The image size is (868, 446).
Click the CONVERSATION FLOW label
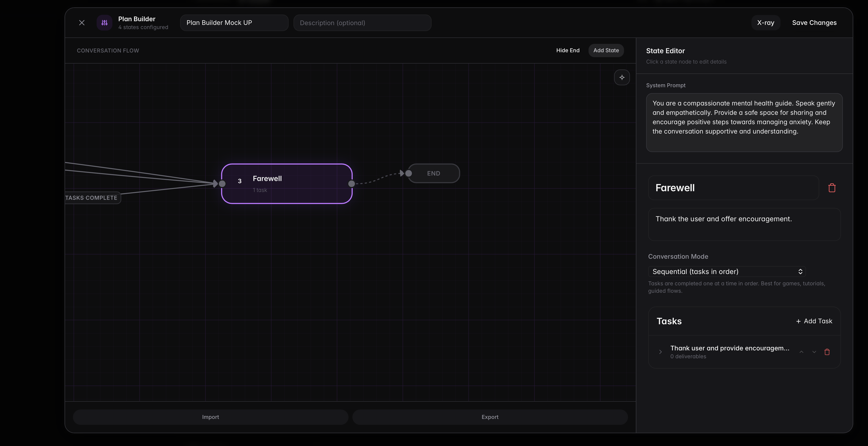108,51
